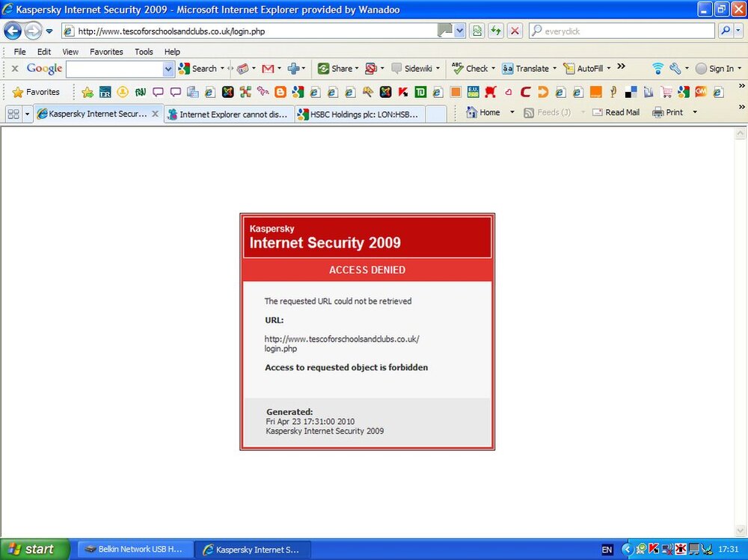Image resolution: width=748 pixels, height=560 pixels.
Task: Open the Gmail icon on Google toolbar
Action: [268, 69]
